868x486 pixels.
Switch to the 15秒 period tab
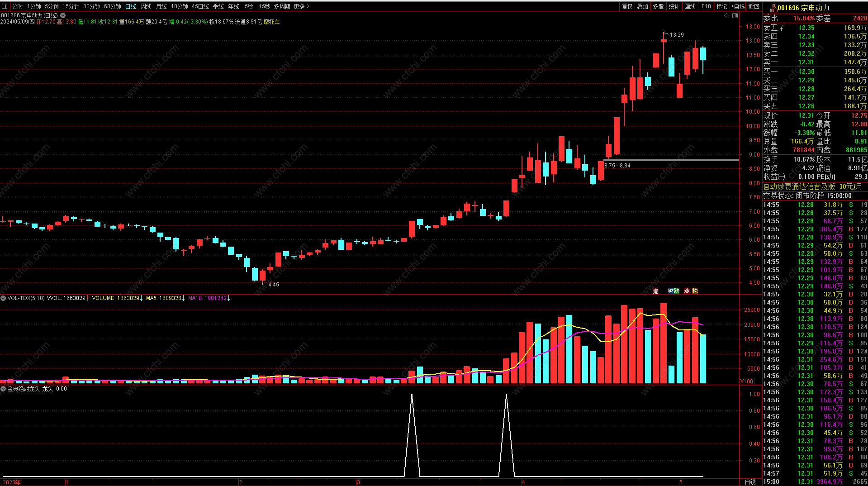264,6
